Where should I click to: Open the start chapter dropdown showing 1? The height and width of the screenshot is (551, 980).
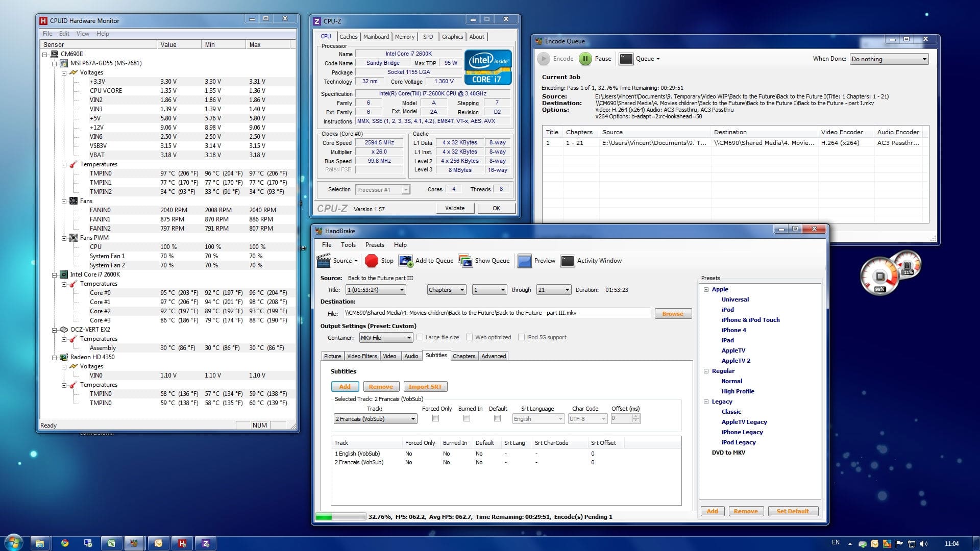tap(489, 290)
